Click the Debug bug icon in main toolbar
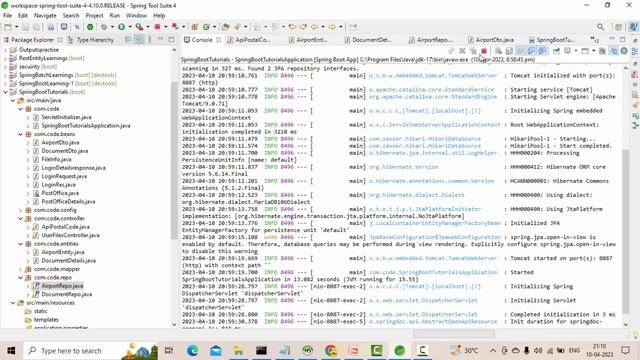640x360 pixels. [x=104, y=27]
